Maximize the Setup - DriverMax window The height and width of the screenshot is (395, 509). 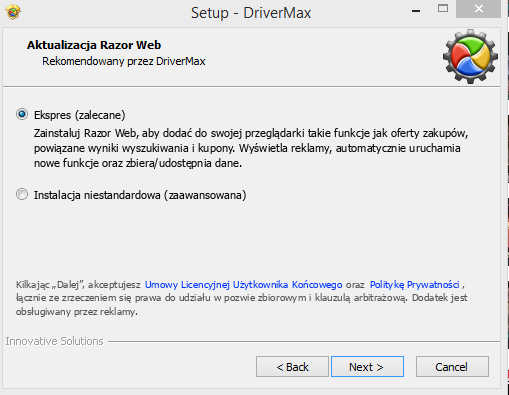point(443,9)
